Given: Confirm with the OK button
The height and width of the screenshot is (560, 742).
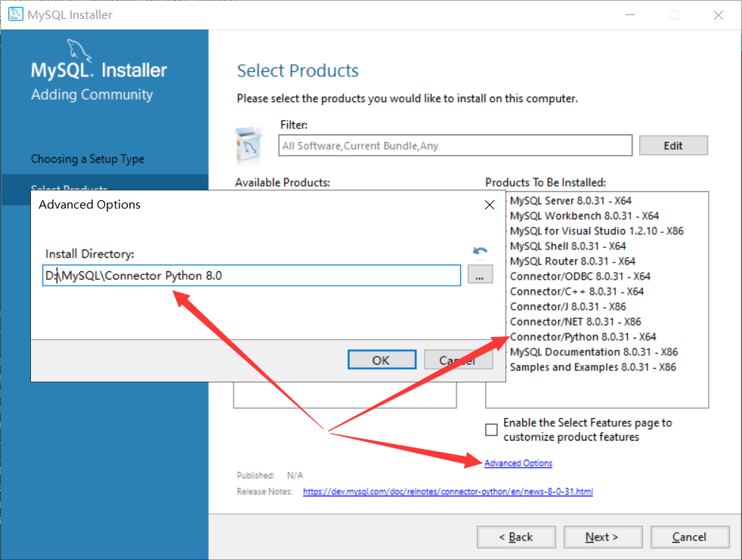Looking at the screenshot, I should coord(382,360).
